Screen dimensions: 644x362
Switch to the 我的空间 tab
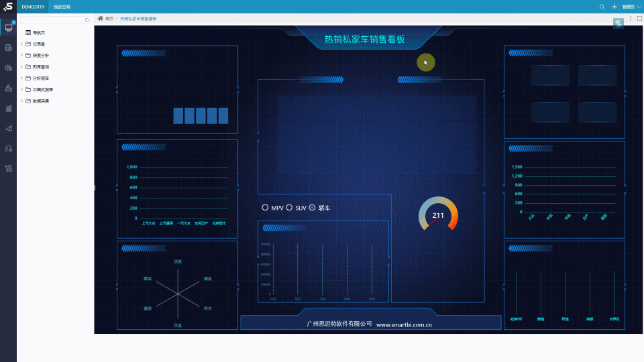[62, 6]
